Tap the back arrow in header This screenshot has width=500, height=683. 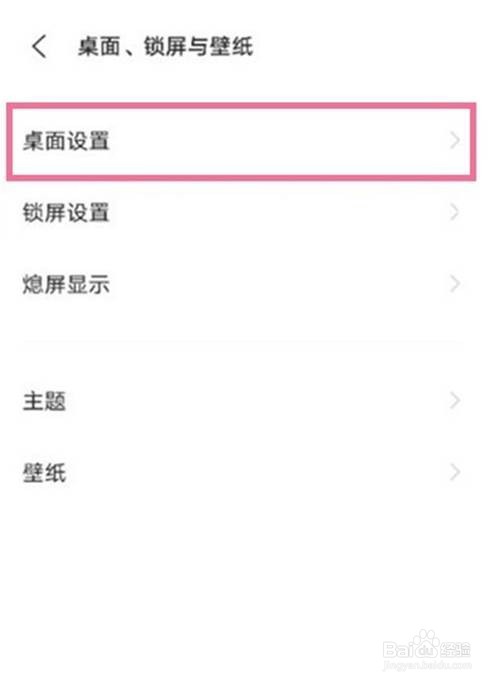(39, 46)
